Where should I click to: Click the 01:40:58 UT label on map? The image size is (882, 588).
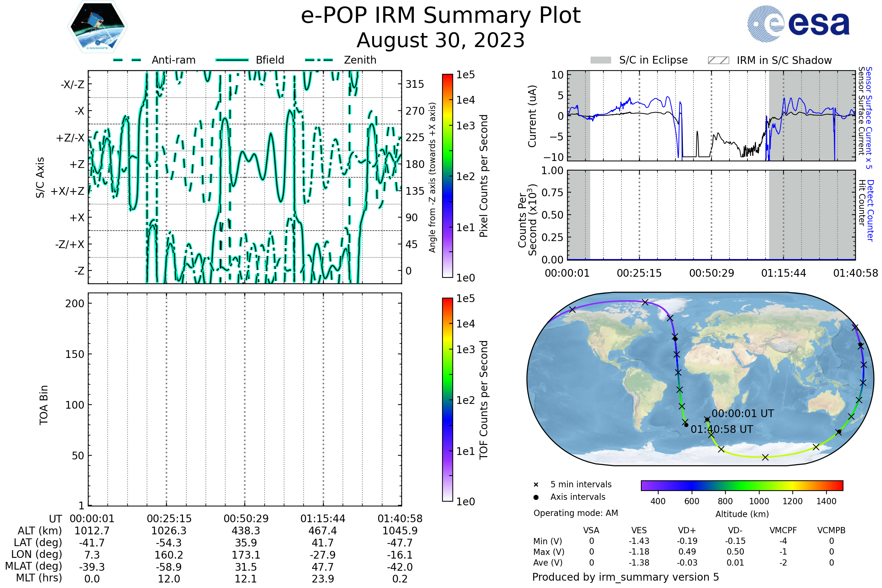(x=721, y=429)
